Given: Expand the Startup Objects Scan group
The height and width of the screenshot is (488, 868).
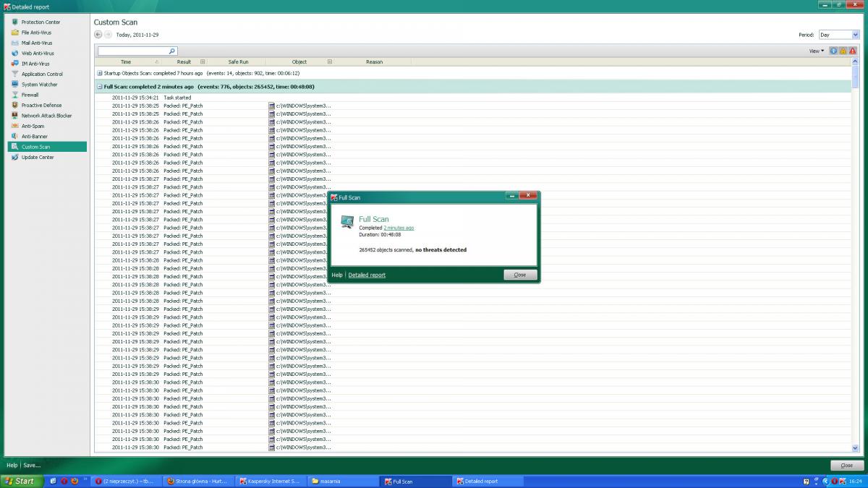Looking at the screenshot, I should click(x=99, y=73).
